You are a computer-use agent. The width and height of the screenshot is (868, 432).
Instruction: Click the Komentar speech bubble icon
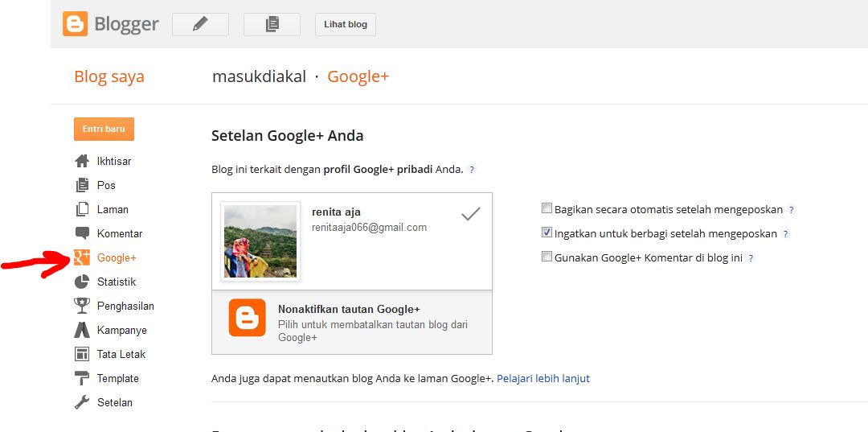82,233
